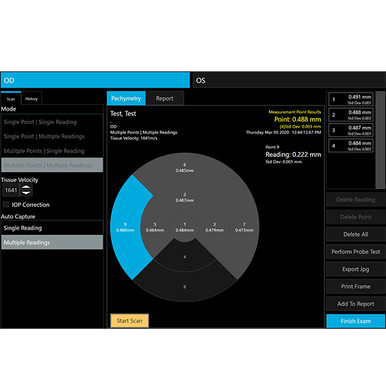Select corneal map segment 2

point(184,197)
